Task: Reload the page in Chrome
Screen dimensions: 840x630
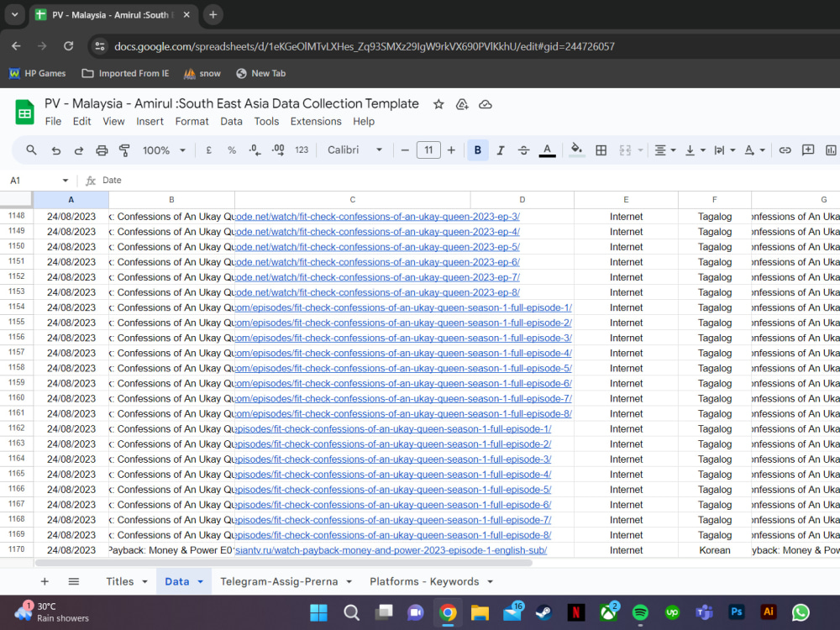Action: tap(69, 46)
